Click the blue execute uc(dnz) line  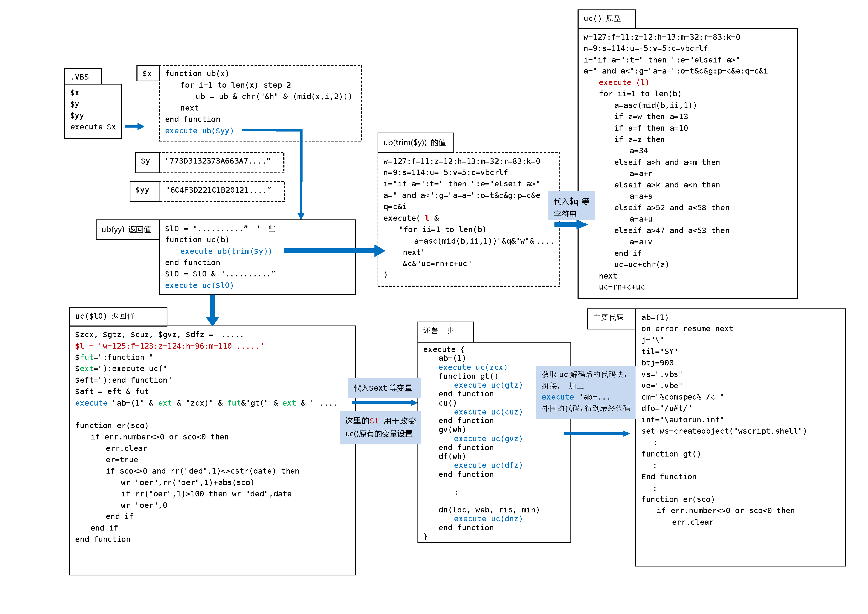point(488,519)
